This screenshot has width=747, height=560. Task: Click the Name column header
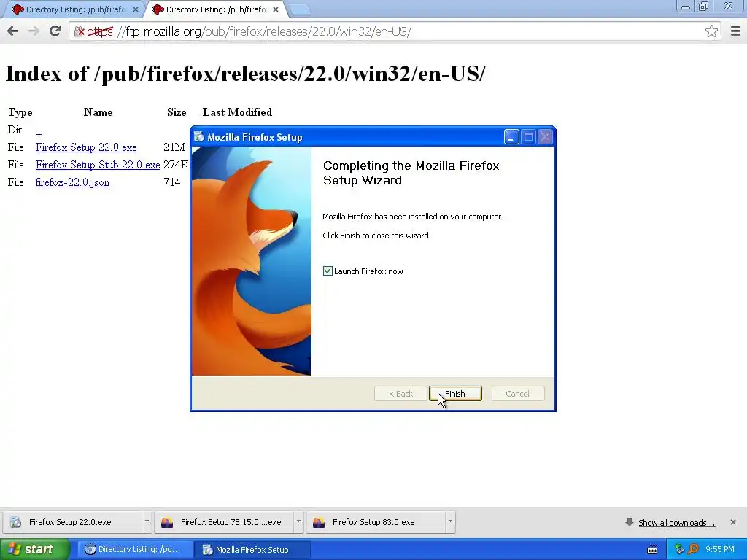tap(98, 112)
